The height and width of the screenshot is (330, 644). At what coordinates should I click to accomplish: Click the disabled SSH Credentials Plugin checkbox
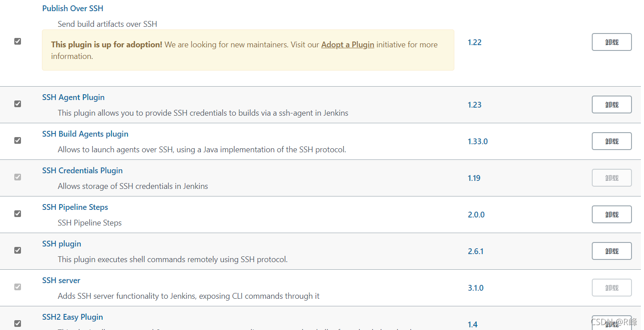[x=17, y=177]
